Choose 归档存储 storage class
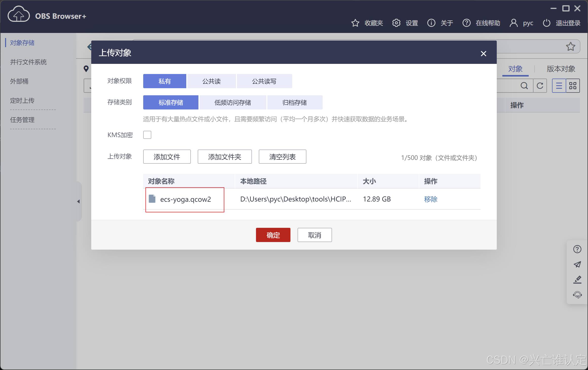588x370 pixels. 295,102
